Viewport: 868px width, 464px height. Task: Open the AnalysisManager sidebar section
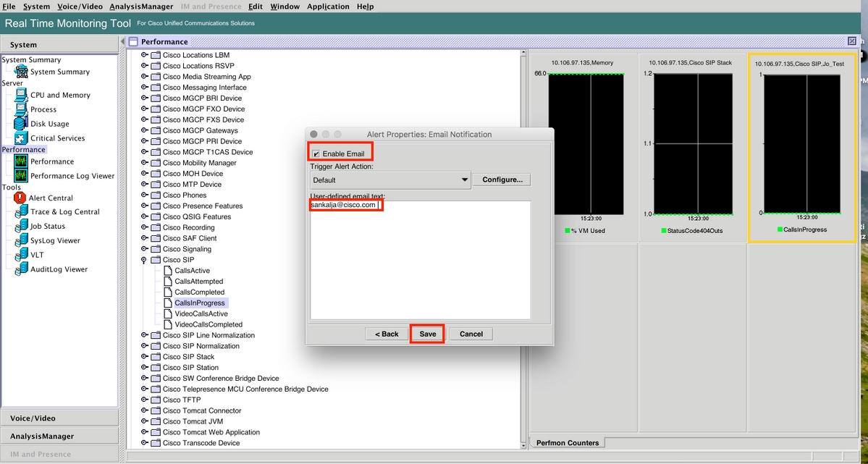coord(60,436)
